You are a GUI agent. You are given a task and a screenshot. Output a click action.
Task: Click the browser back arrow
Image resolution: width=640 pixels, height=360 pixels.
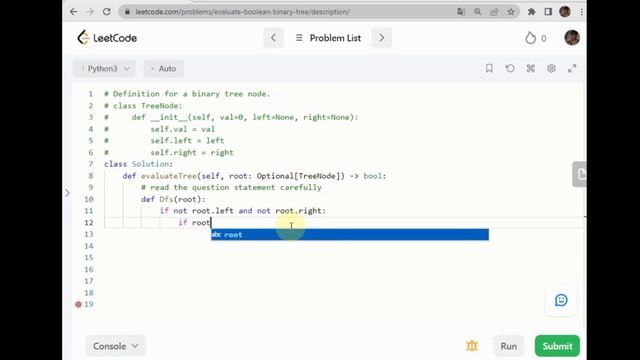tap(73, 12)
